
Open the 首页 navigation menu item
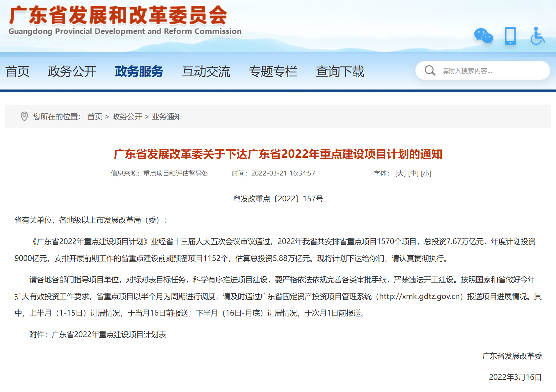[x=17, y=71]
